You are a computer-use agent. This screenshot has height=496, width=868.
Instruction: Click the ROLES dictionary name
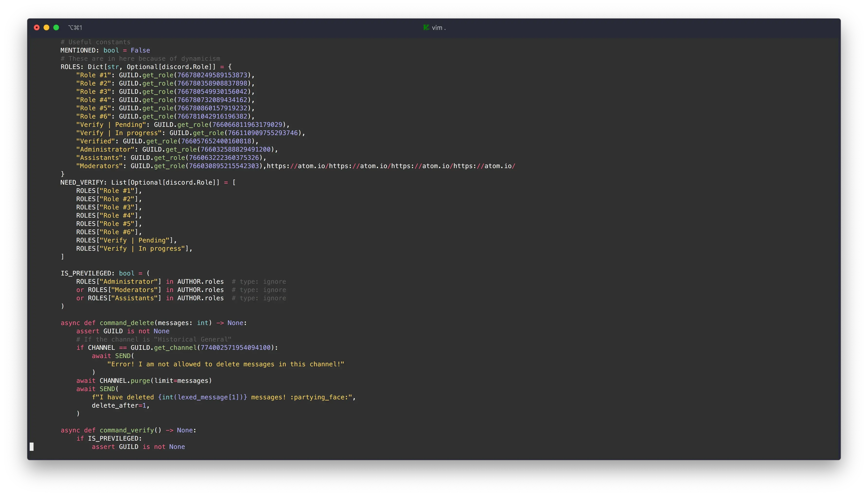(x=71, y=67)
